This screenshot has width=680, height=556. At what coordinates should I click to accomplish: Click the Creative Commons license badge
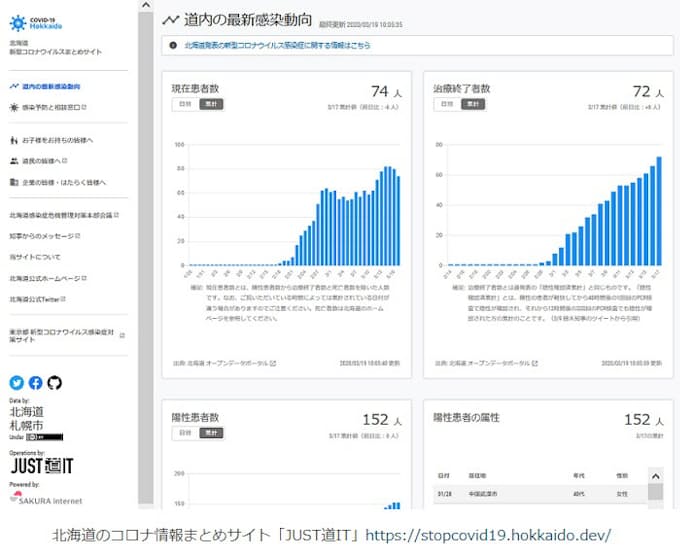click(x=44, y=437)
